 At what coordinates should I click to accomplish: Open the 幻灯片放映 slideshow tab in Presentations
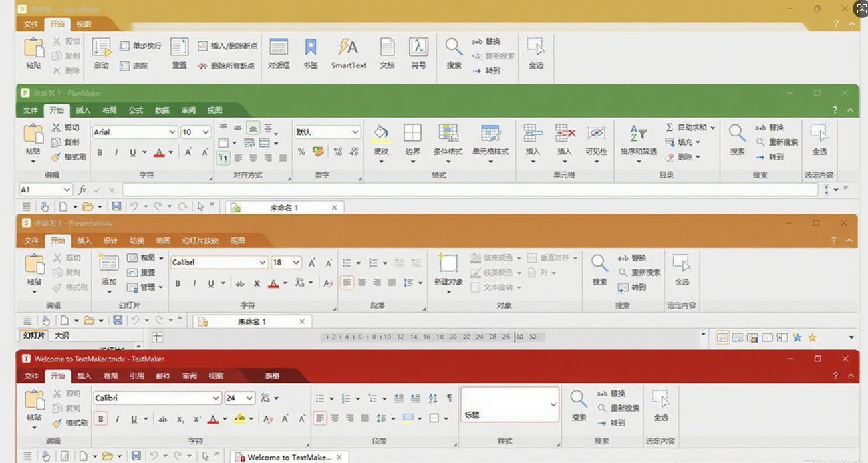tap(201, 241)
